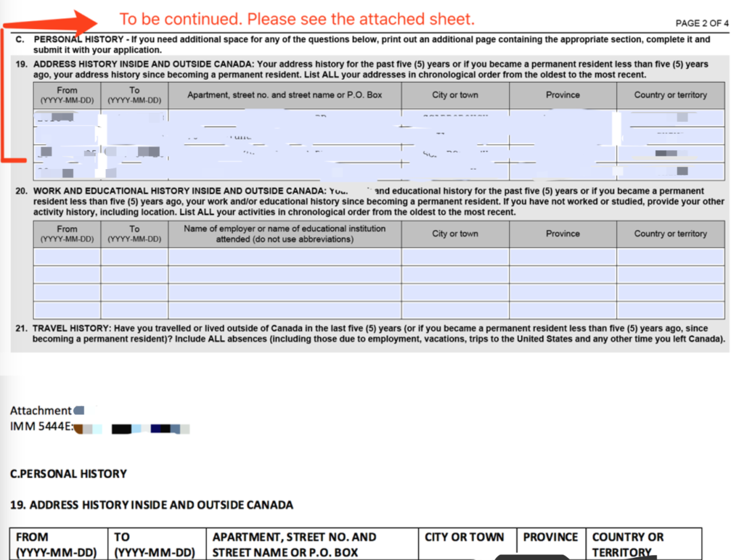Viewport: 731px width, 560px height.
Task: Click the section 21 'TRAVEL HISTORY' heading
Action: point(66,328)
